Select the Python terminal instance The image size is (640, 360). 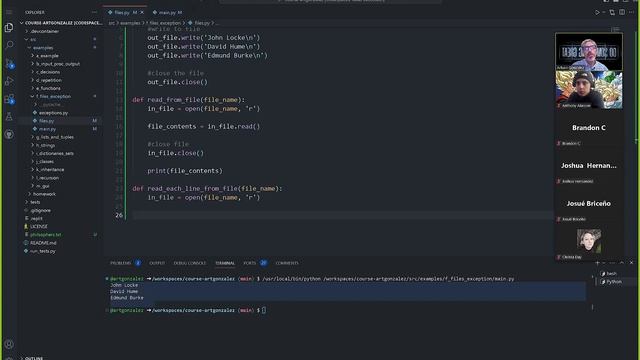613,282
